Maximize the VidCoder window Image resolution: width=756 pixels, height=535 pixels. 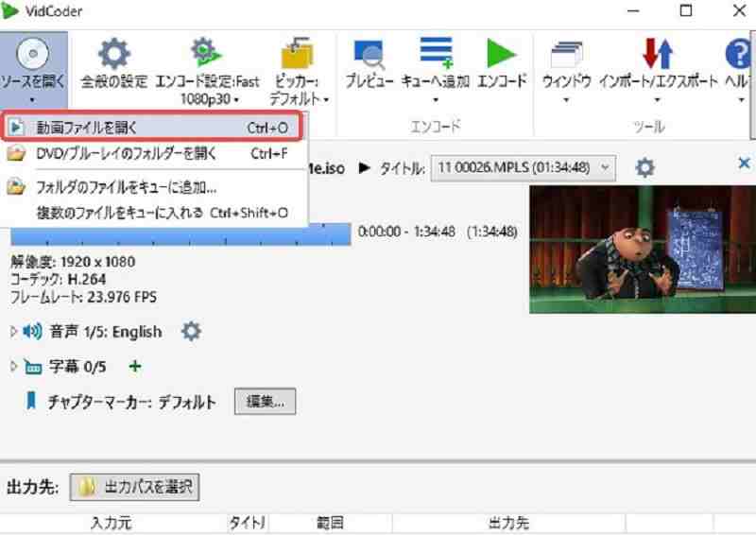[x=686, y=10]
